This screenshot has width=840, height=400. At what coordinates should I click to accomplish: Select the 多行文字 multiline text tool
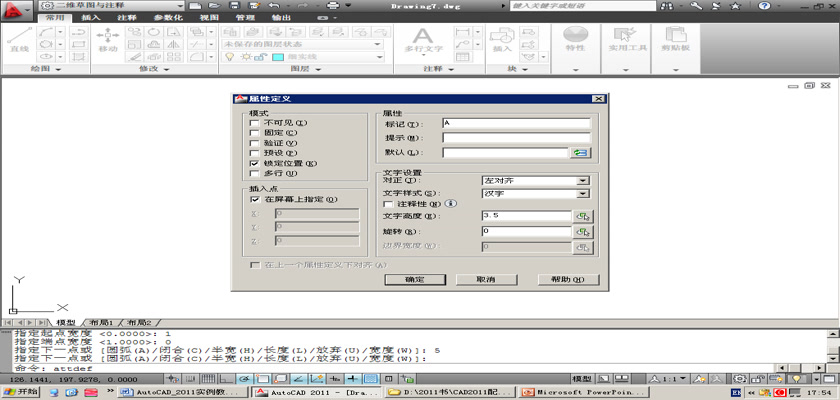pos(423,41)
